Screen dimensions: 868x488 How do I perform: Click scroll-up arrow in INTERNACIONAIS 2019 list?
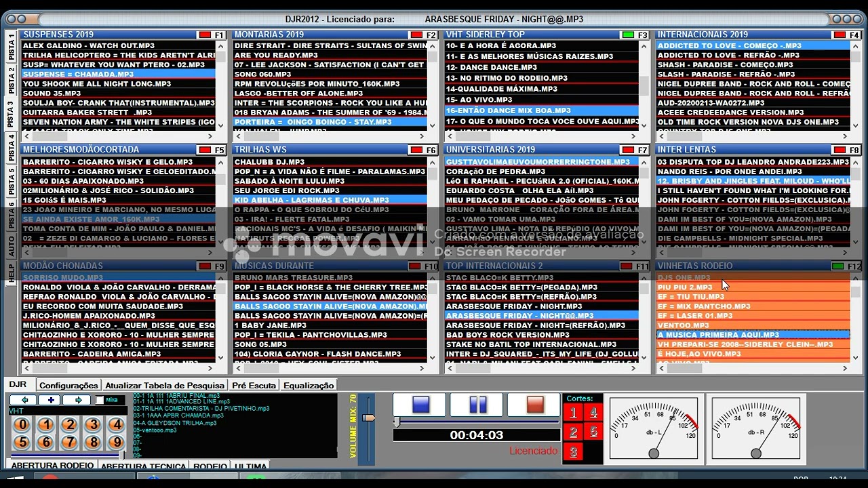coord(856,45)
